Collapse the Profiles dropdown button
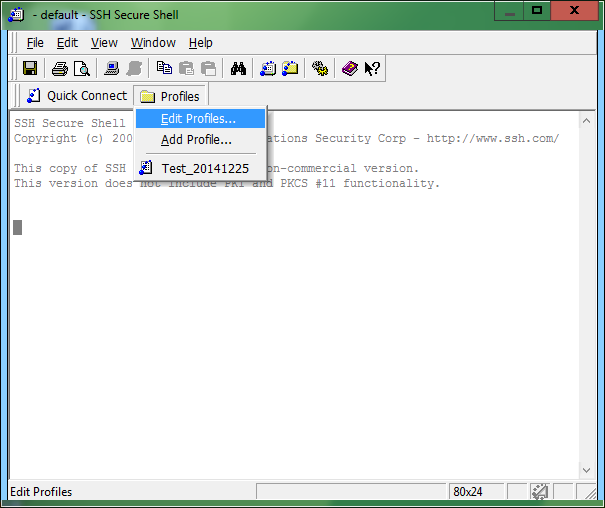The height and width of the screenshot is (508, 605). (x=170, y=96)
